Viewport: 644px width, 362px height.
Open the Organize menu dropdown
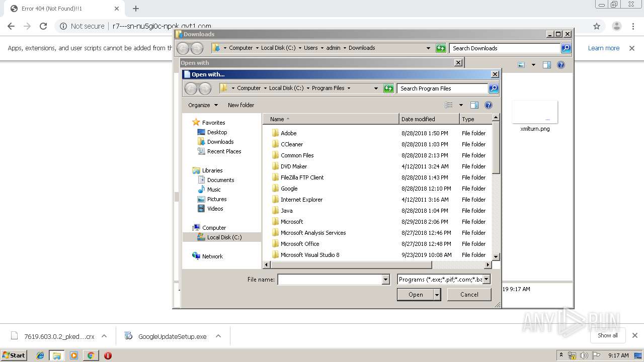[x=203, y=105]
